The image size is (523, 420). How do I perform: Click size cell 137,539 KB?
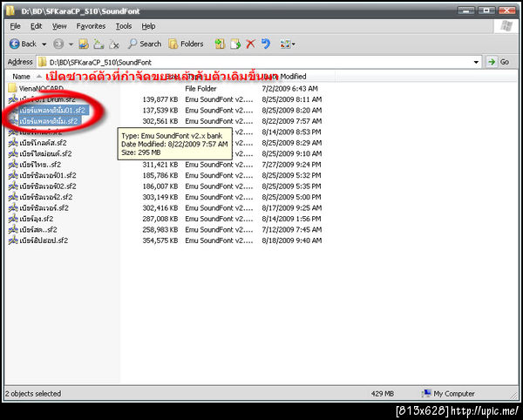160,110
